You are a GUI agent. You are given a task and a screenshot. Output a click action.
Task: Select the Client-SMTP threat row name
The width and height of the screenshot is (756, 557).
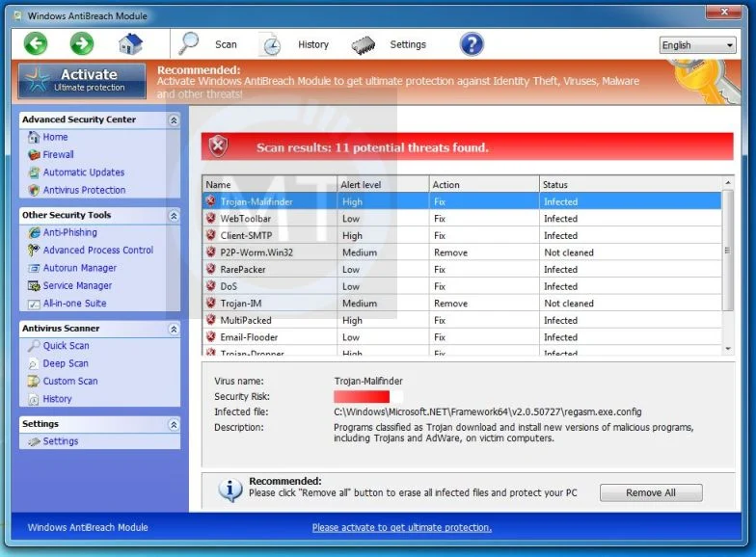[x=246, y=235]
